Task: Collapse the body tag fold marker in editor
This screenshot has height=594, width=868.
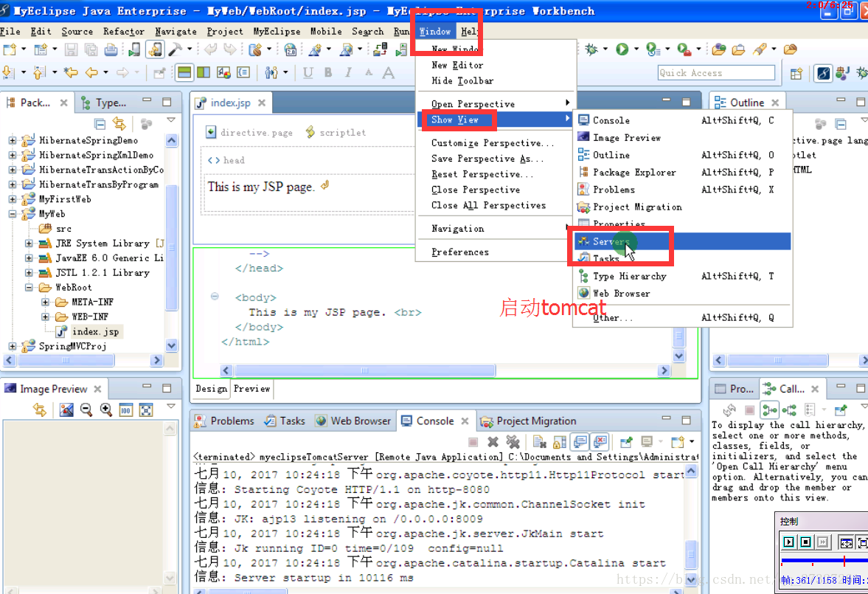Action: coord(214,297)
